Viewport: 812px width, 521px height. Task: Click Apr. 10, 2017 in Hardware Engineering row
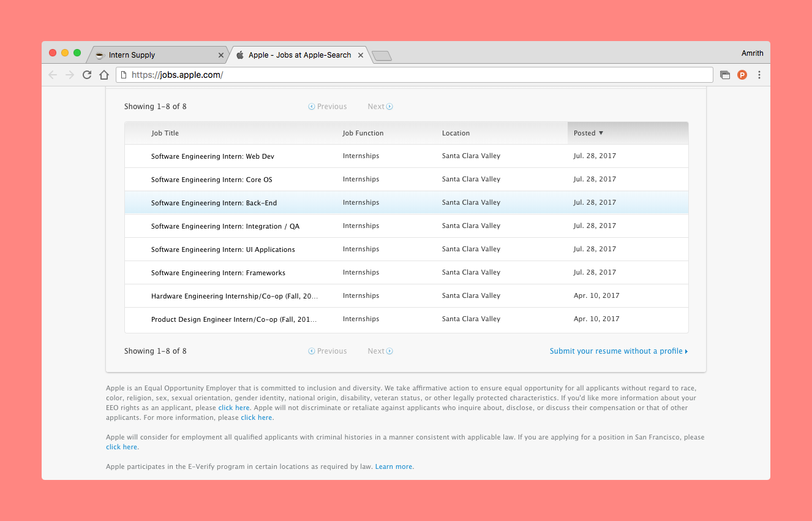[596, 295]
